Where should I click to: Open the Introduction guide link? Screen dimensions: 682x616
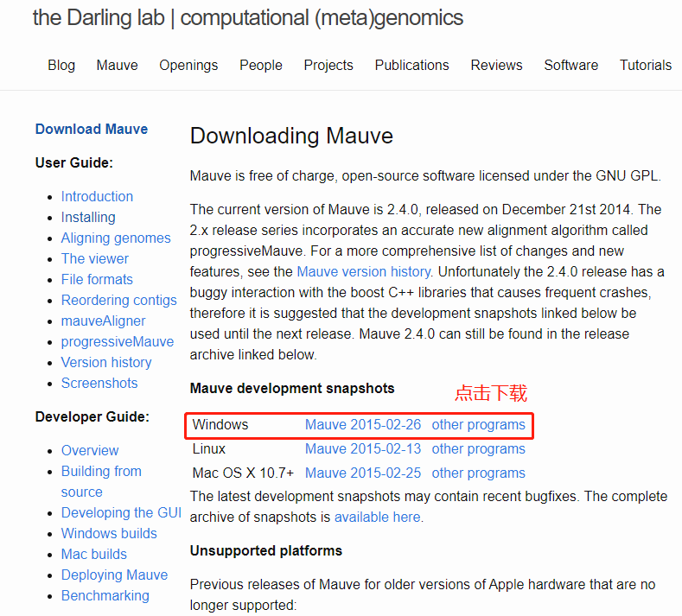click(x=97, y=196)
